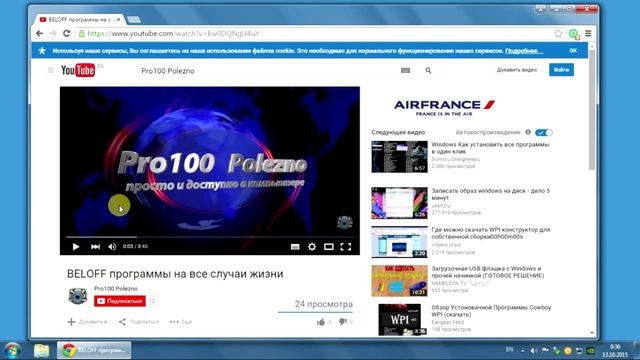This screenshot has width=640, height=360.
Task: Select the Chrome BELOFF taskbar button
Action: [94, 350]
